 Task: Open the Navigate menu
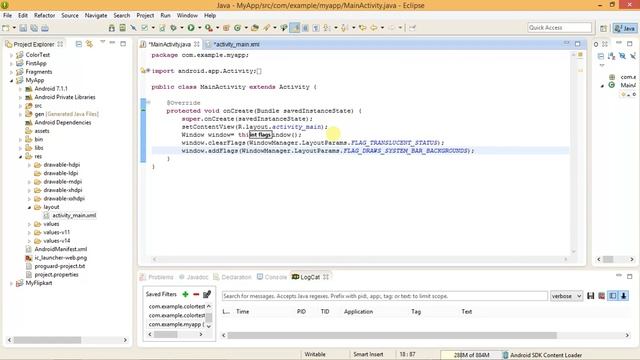pyautogui.click(x=96, y=15)
